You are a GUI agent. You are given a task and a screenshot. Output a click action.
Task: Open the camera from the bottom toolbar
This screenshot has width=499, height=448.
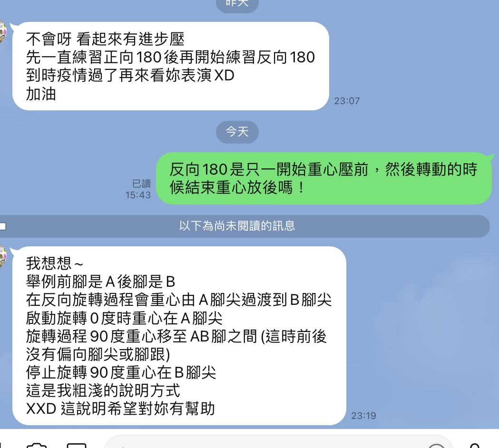[x=37, y=445]
